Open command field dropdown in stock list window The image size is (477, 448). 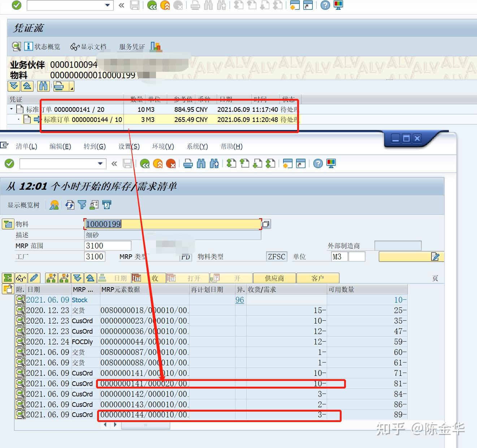[100, 164]
